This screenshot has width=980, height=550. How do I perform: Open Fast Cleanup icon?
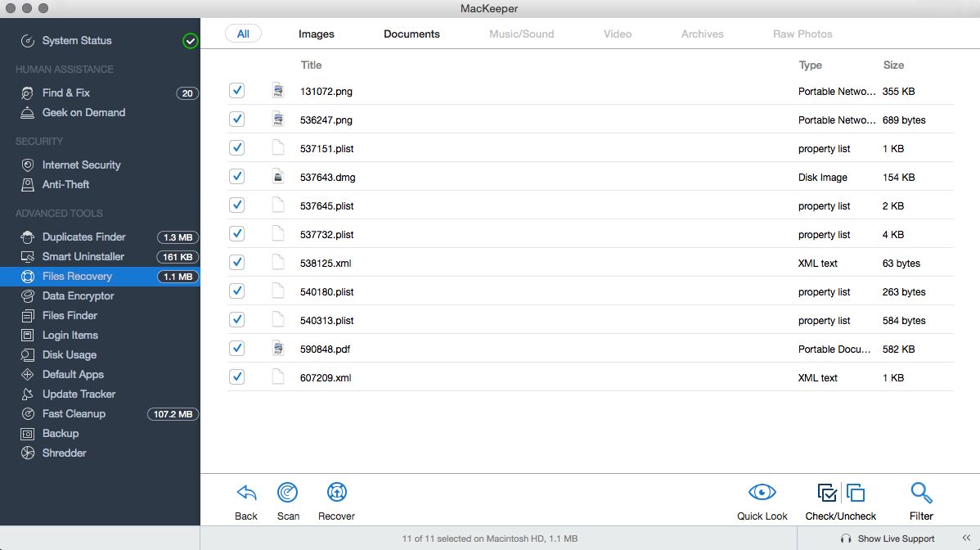click(28, 414)
